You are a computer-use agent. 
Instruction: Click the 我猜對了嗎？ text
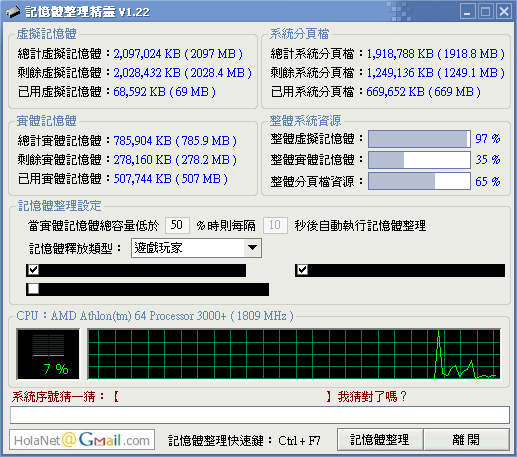pos(372,397)
